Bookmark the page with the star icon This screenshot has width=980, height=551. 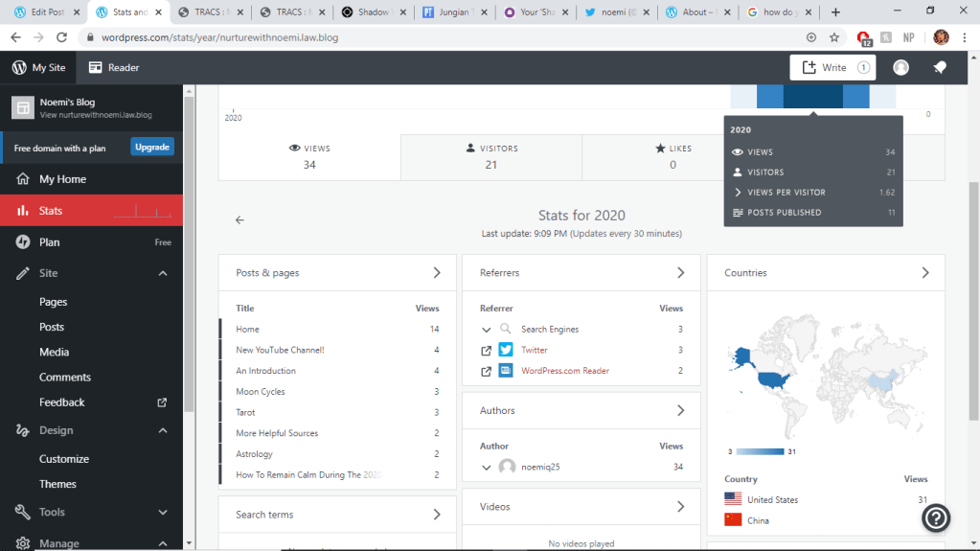[834, 37]
